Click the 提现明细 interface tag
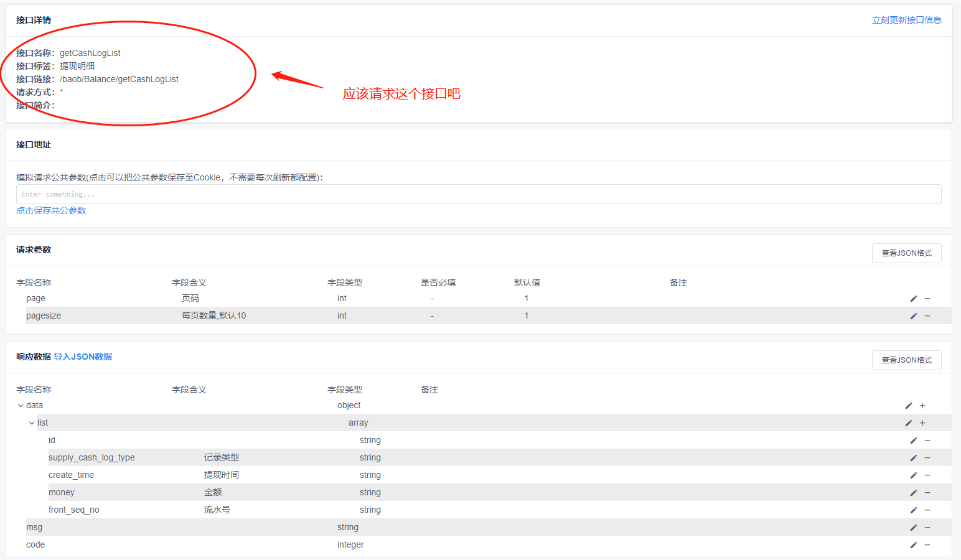961x560 pixels. pos(77,66)
